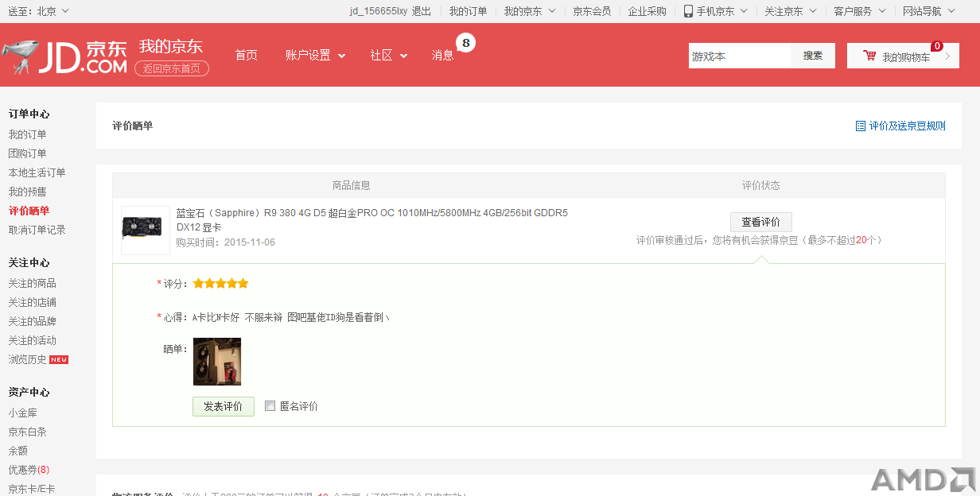Image resolution: width=980 pixels, height=496 pixels.
Task: Open 我的订单 in the top bar
Action: tap(468, 11)
